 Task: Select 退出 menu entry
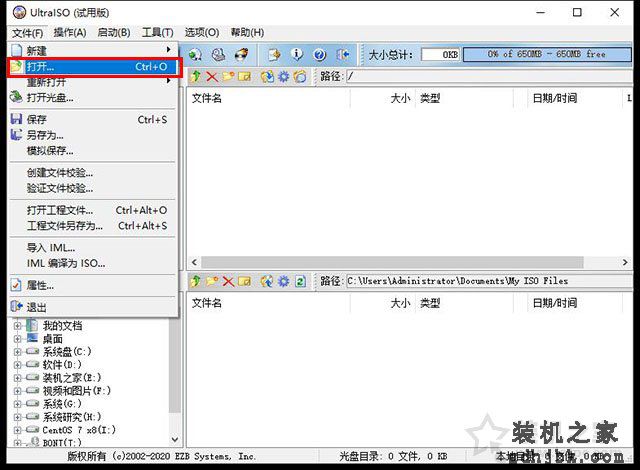[94, 307]
